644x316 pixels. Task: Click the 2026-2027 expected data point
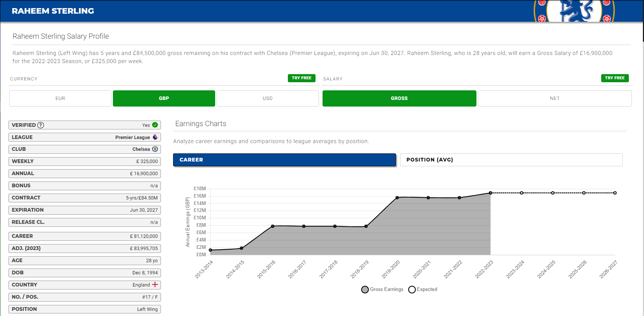coord(615,193)
